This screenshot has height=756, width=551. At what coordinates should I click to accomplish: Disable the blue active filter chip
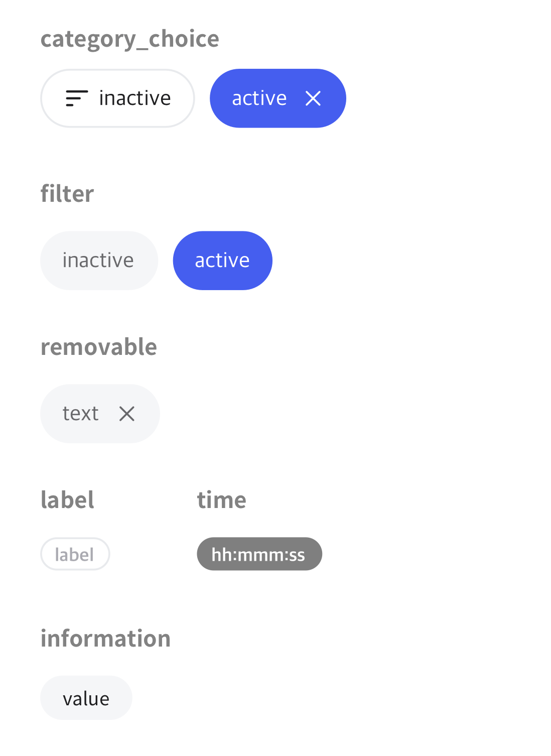coord(223,261)
